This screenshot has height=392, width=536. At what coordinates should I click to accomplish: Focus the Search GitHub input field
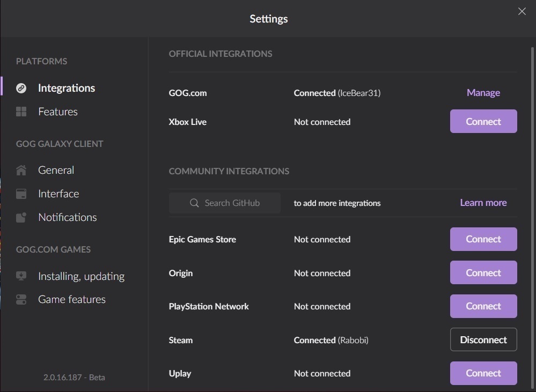232,203
